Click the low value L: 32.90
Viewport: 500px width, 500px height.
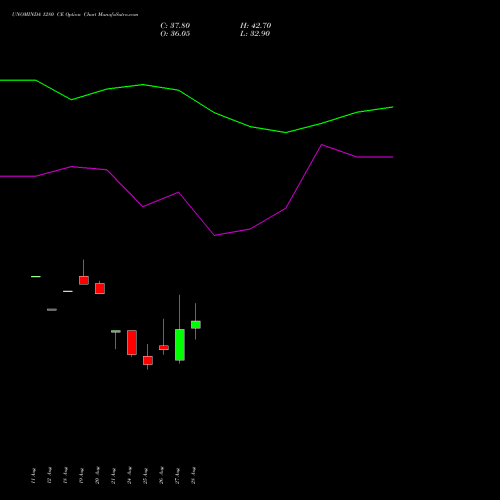[x=255, y=34]
